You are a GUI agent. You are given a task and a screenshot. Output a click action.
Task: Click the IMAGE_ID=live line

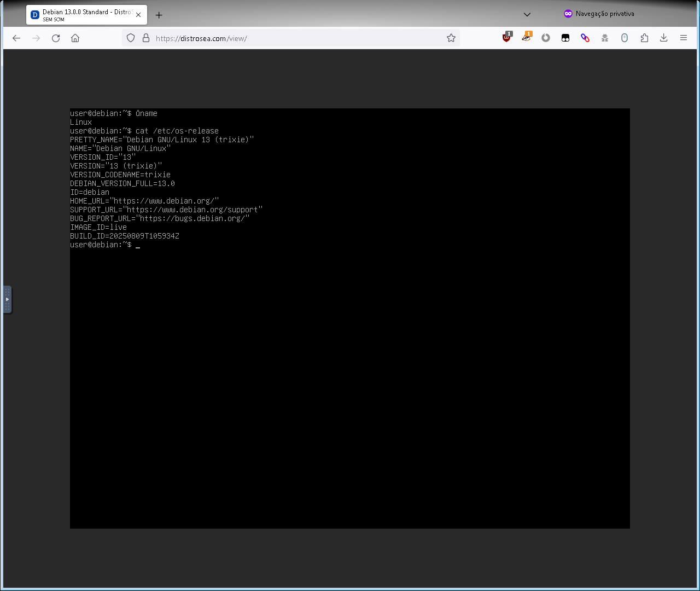click(98, 227)
